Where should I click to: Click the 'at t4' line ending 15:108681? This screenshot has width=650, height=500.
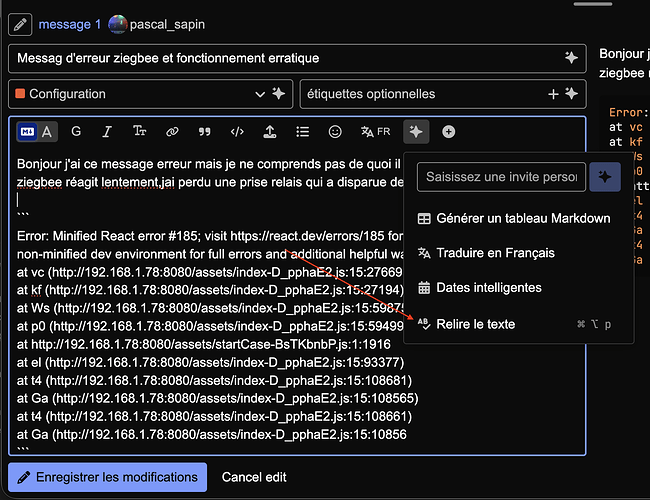214,381
